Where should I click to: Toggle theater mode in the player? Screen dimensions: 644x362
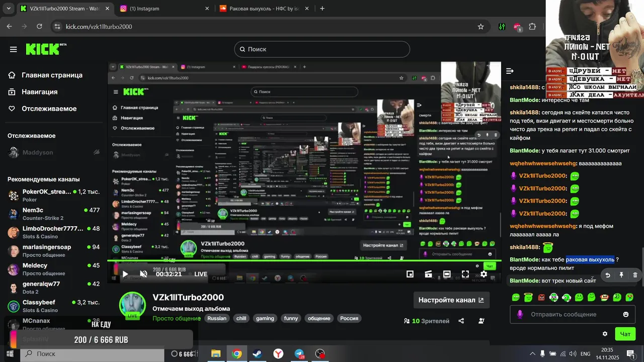click(447, 274)
